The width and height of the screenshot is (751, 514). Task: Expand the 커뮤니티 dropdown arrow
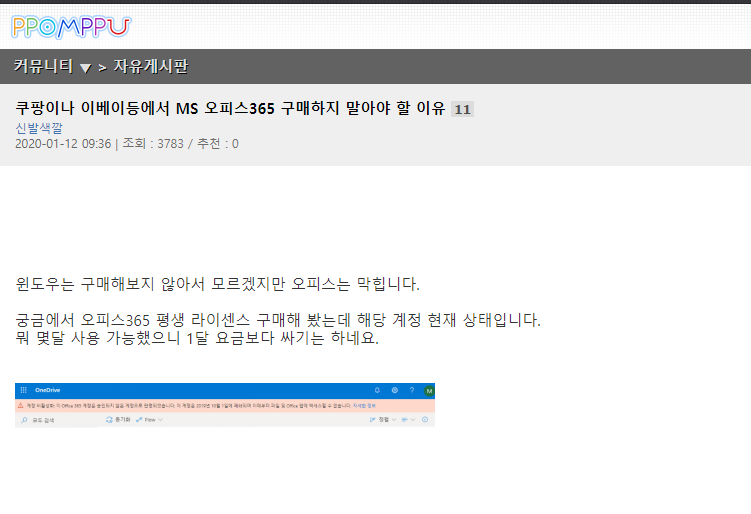(85, 68)
